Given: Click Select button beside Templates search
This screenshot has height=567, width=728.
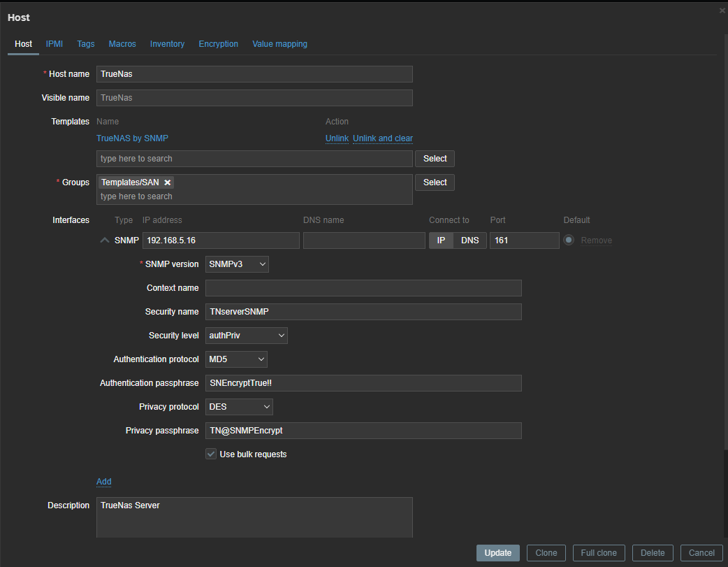Looking at the screenshot, I should pos(435,159).
